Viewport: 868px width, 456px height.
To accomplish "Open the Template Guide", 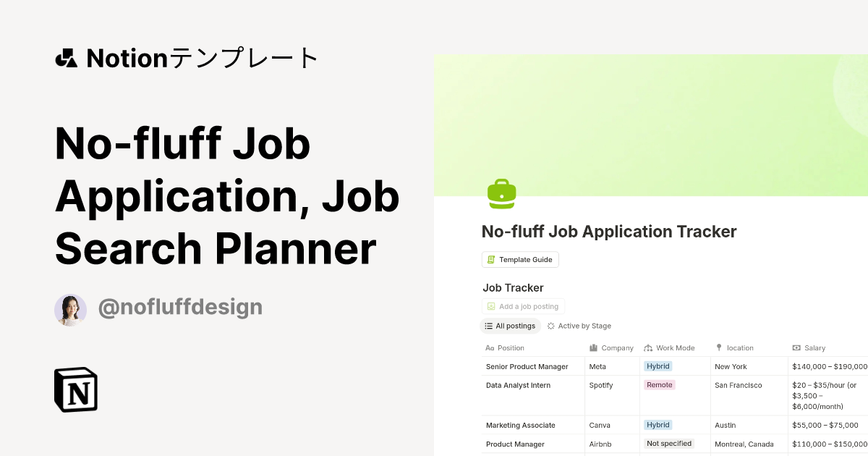I will (520, 259).
